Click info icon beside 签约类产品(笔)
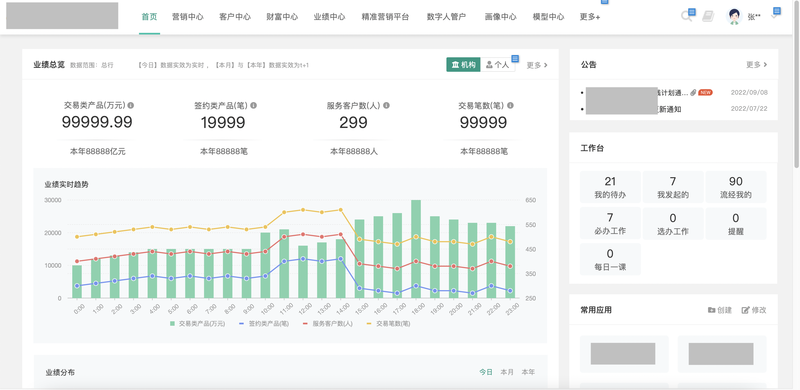 tap(254, 105)
